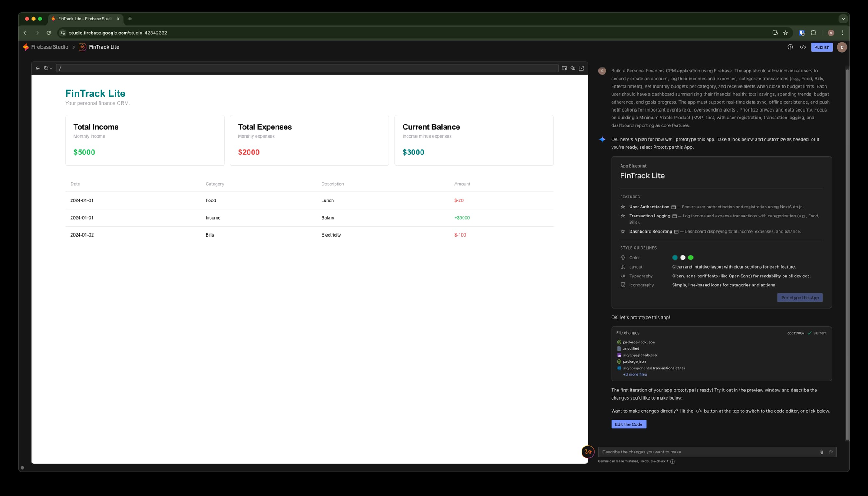Send the prompt with the arrow icon
The width and height of the screenshot is (868, 496).
pyautogui.click(x=831, y=452)
